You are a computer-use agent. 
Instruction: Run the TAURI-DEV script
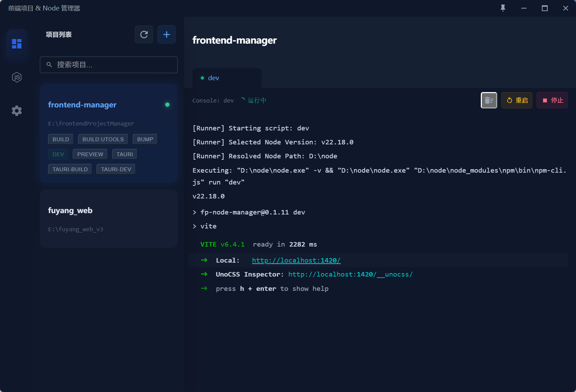click(116, 169)
